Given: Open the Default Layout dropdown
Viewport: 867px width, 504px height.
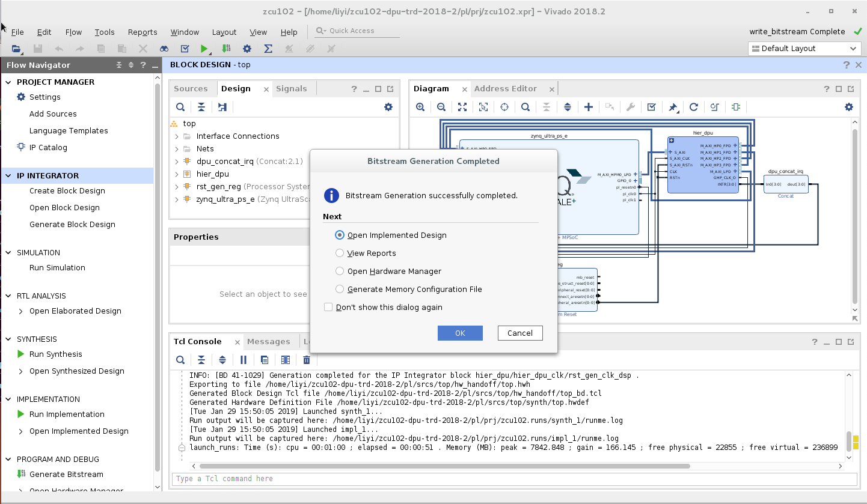Looking at the screenshot, I should [x=804, y=49].
